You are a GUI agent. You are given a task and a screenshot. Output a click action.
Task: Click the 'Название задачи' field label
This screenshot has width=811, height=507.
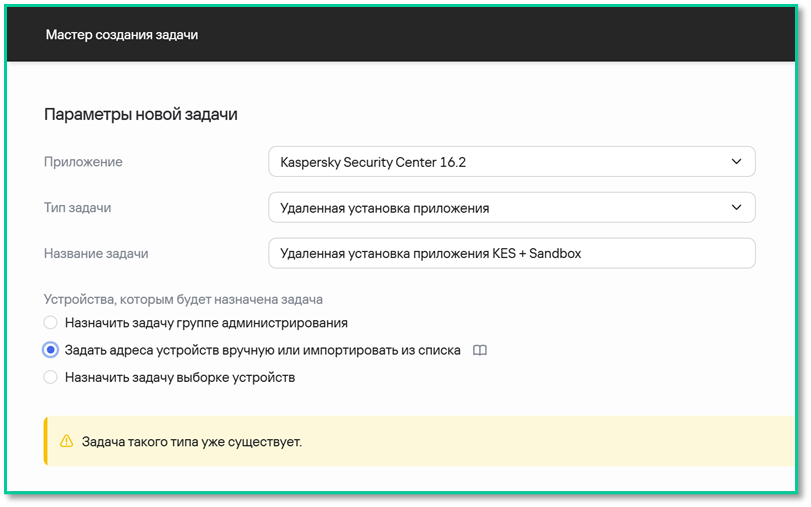click(96, 254)
